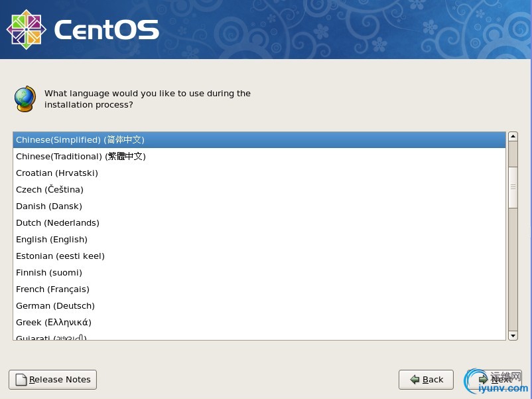
Task: Click the scrollbar up arrow
Action: pyautogui.click(x=513, y=137)
